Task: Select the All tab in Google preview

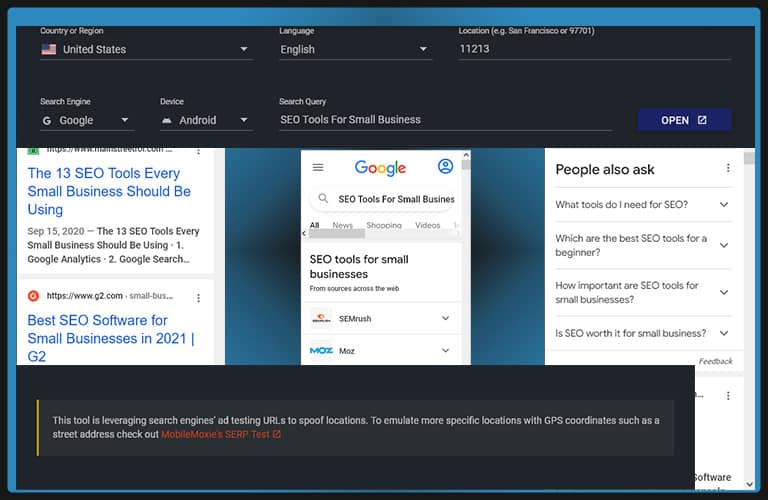Action: tap(314, 225)
